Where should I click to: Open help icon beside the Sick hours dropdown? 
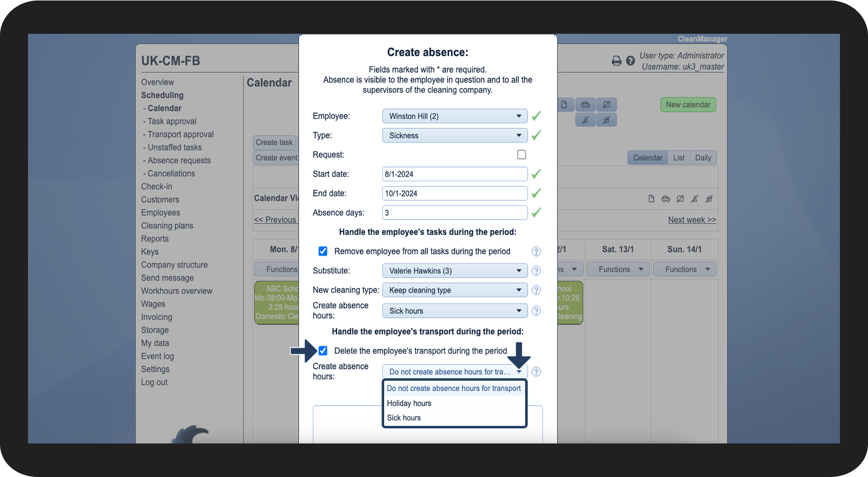pos(536,311)
